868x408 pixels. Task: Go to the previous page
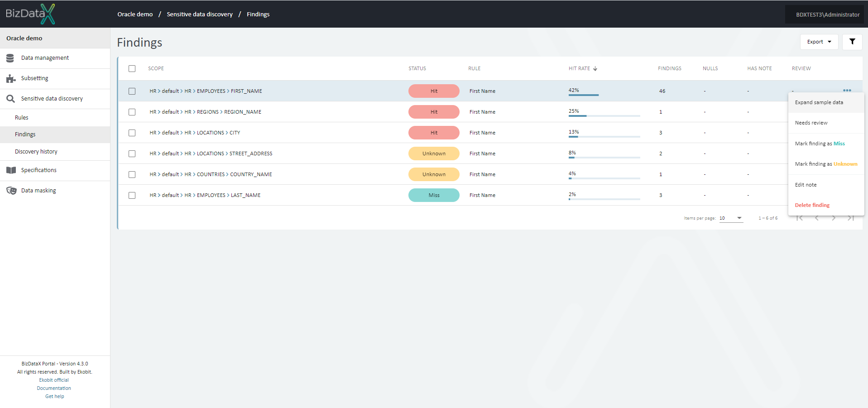click(817, 218)
